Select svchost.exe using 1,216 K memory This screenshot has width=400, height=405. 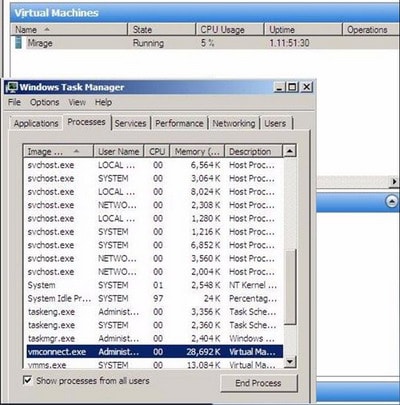pyautogui.click(x=155, y=232)
